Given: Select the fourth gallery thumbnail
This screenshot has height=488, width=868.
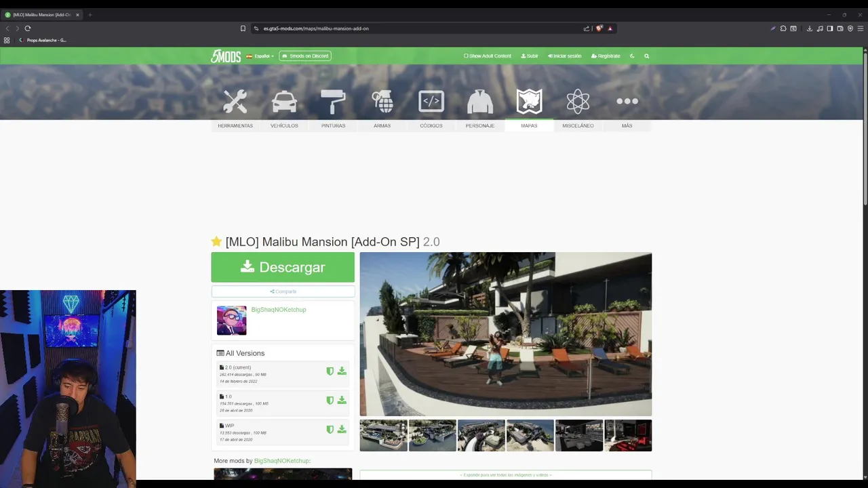Looking at the screenshot, I should pos(530,435).
